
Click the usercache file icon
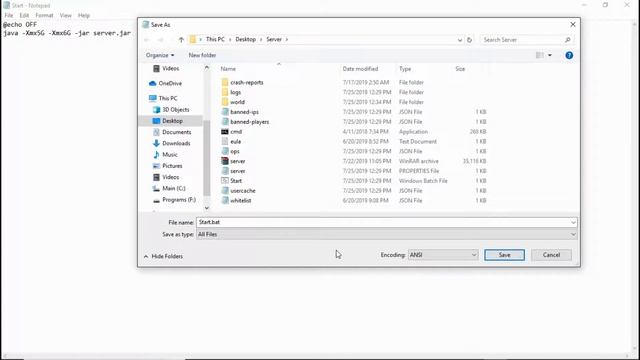pos(225,191)
